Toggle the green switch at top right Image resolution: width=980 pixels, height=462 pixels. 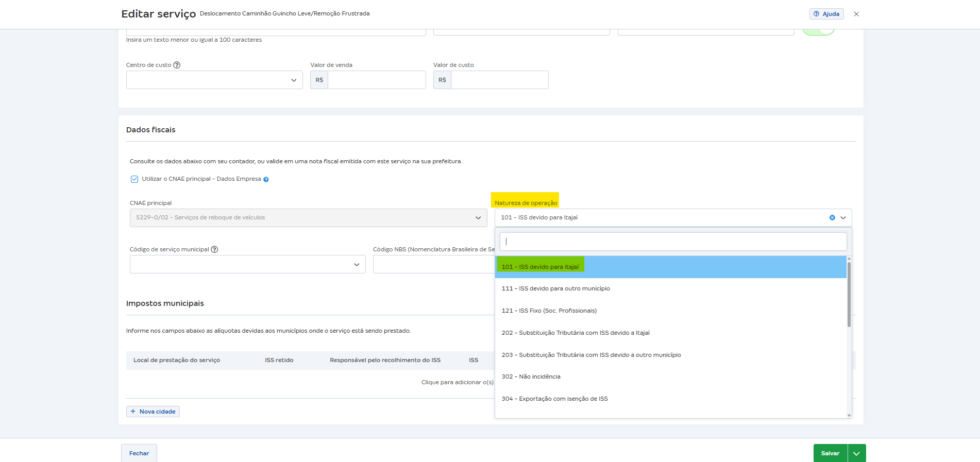tap(818, 31)
